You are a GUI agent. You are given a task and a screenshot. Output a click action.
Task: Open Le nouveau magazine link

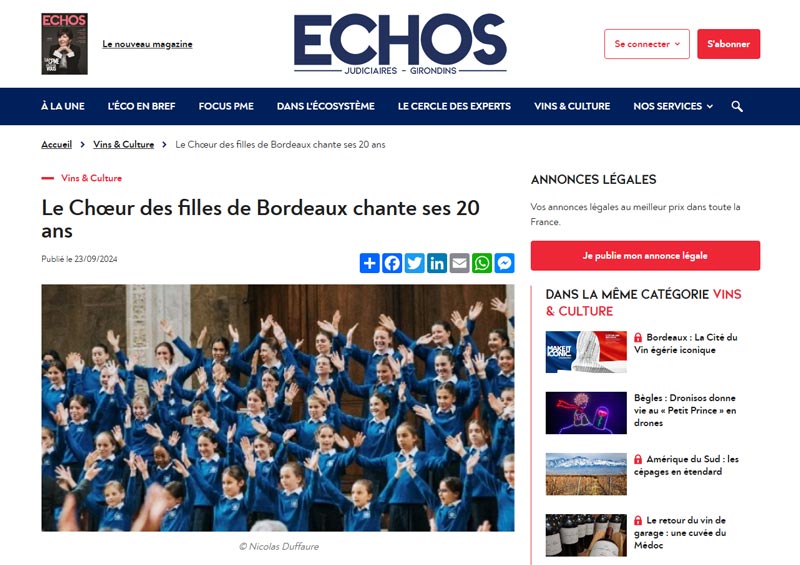[147, 44]
